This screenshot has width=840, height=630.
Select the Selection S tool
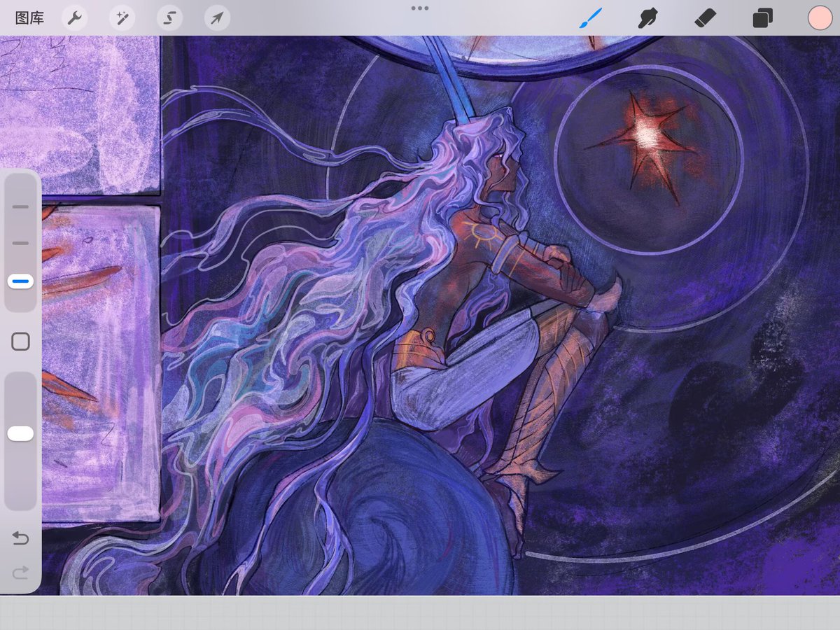[170, 18]
